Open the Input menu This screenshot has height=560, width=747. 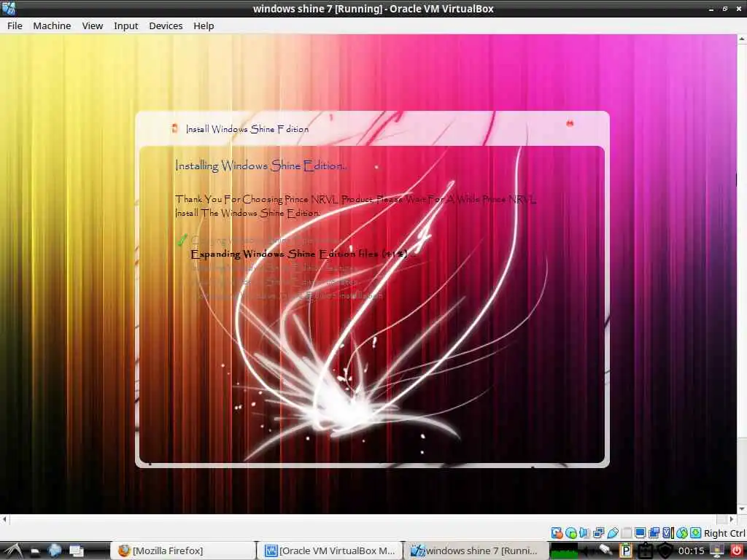(x=125, y=26)
